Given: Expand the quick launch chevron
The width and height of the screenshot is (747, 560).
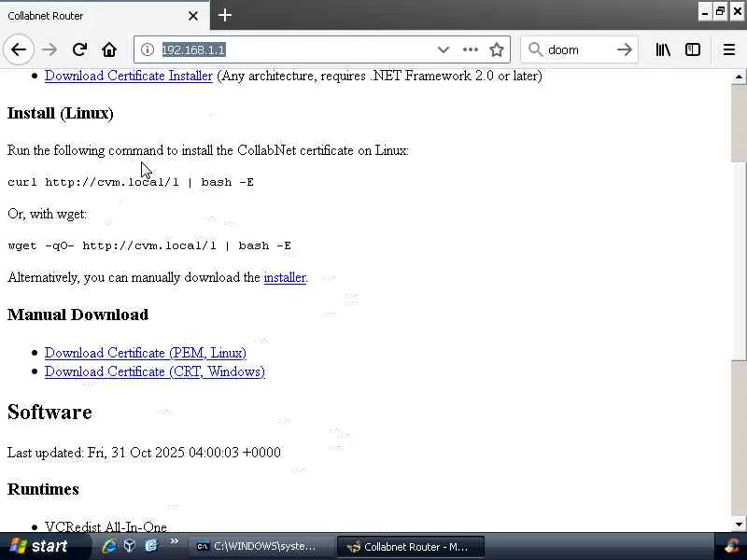Looking at the screenshot, I should point(174,541).
